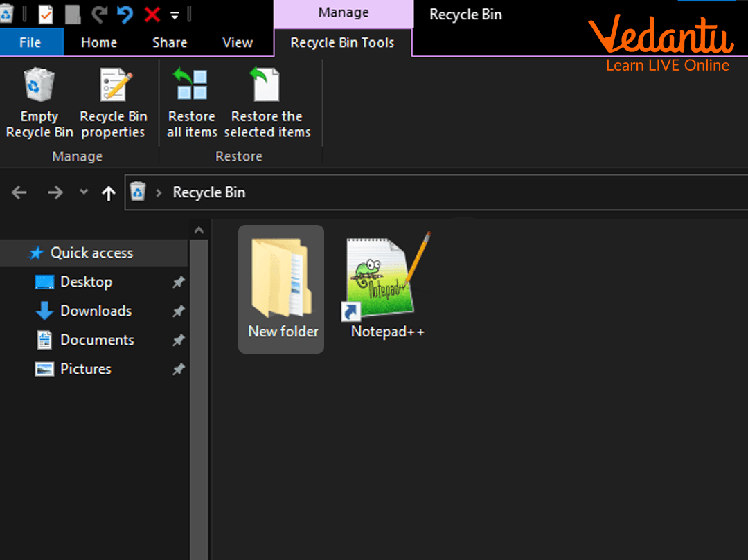Open Customize Quick Access Toolbar dropdown
The width and height of the screenshot is (748, 560).
pyautogui.click(x=175, y=15)
